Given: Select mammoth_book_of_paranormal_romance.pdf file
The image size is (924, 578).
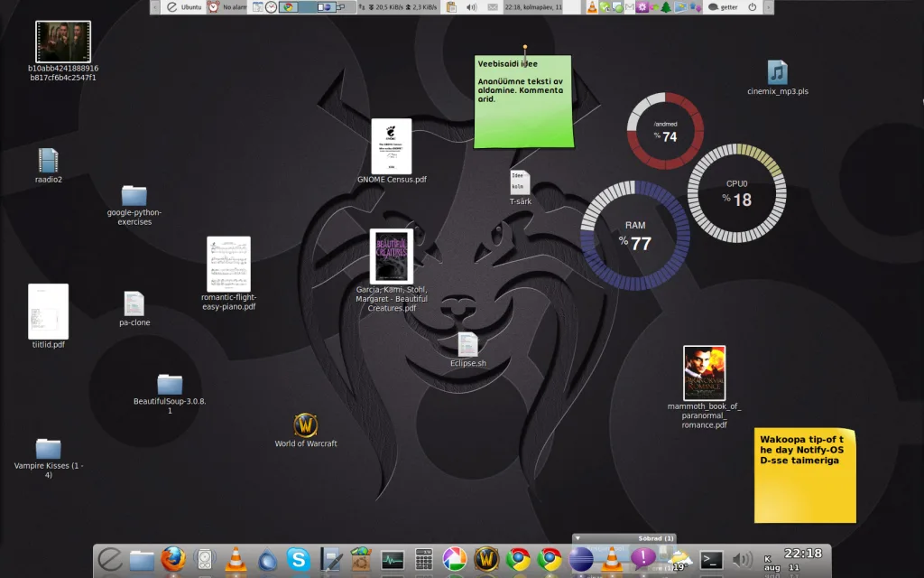Looking at the screenshot, I should pos(704,373).
